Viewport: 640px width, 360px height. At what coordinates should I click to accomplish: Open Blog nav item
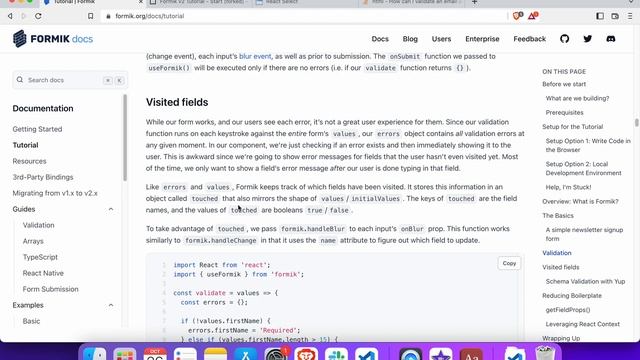pyautogui.click(x=410, y=39)
